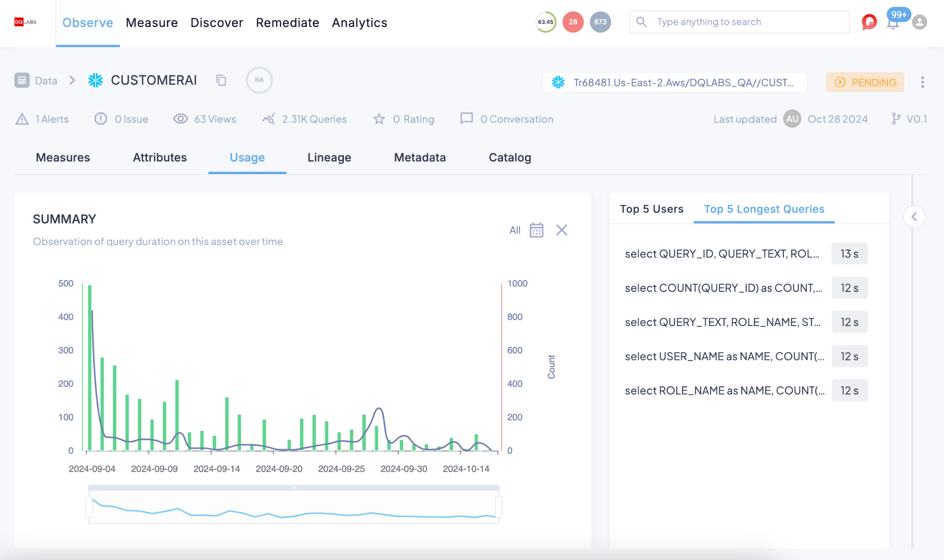Select the Top 5 Longest Queries tab
The image size is (944, 560).
[764, 209]
